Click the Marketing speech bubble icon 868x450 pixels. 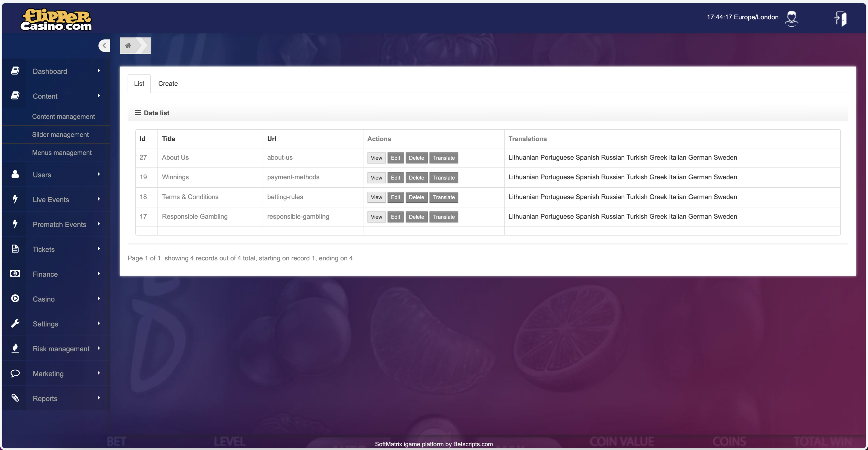[x=15, y=373]
